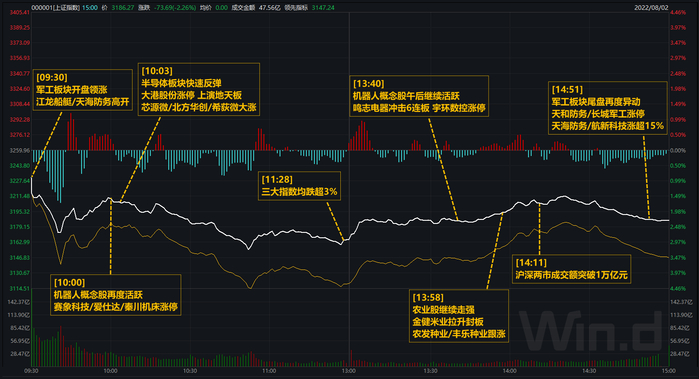
Task: Click the line 天和防务/长城军工涨停
Action: (598, 114)
